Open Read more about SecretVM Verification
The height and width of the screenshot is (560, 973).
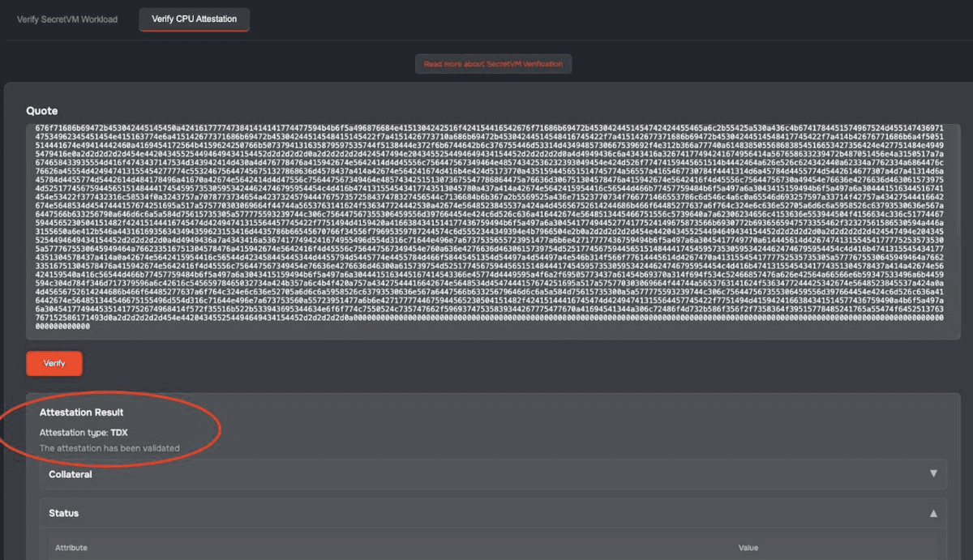493,64
